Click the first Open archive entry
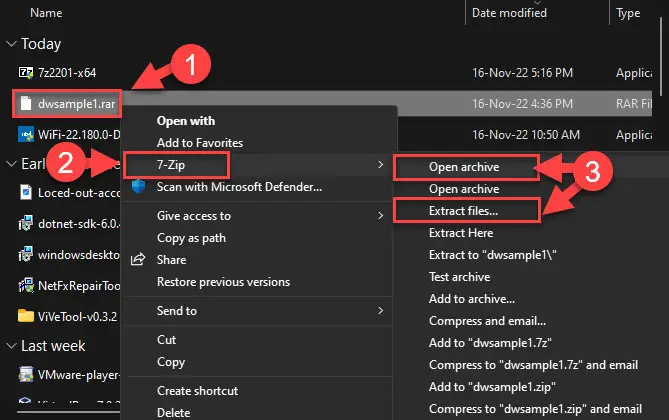This screenshot has height=420, width=669. 464,167
